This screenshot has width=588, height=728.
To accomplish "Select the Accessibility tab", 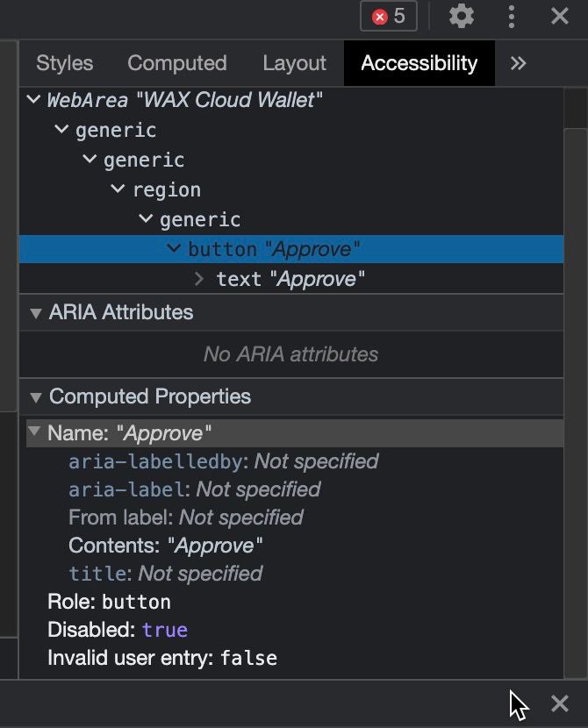I will coord(419,63).
